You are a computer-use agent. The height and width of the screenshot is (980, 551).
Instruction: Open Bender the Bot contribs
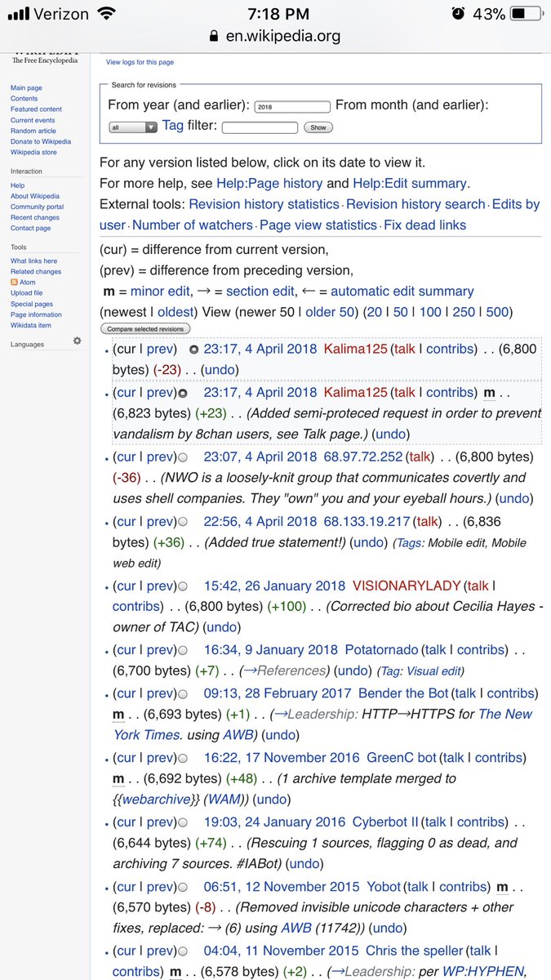tap(510, 694)
